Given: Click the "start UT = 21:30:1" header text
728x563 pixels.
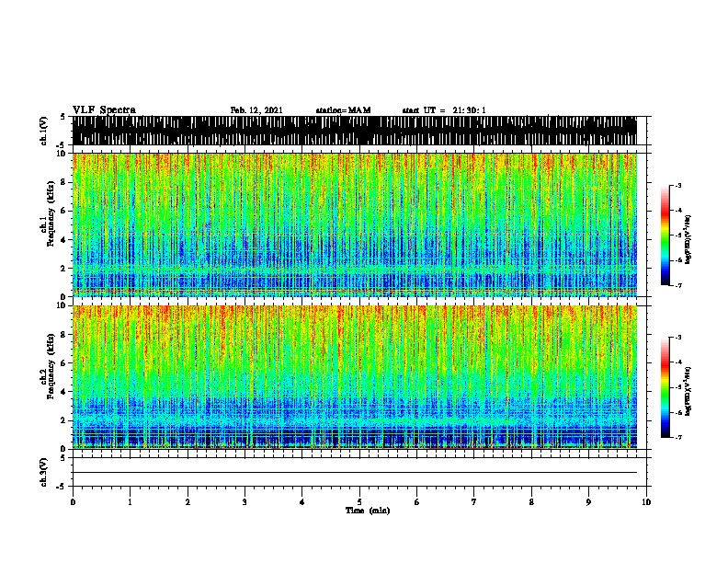Looking at the screenshot, I should [x=444, y=110].
